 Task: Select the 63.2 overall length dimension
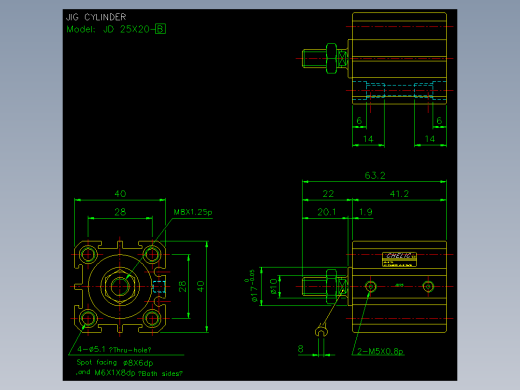coord(375,176)
